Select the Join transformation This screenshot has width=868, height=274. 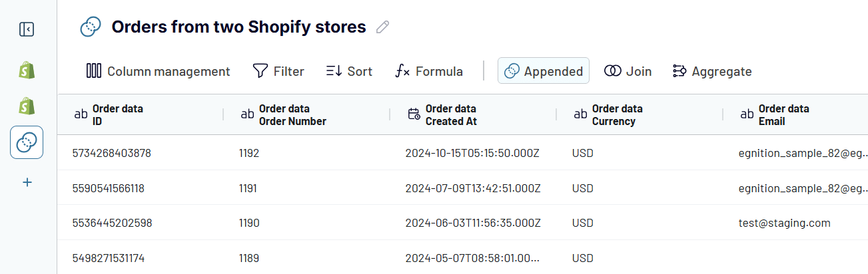click(x=628, y=71)
